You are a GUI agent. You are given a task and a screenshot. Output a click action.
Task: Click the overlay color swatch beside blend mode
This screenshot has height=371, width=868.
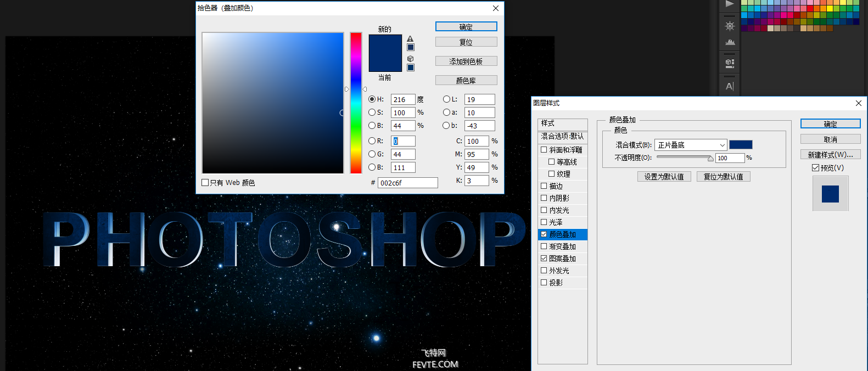click(741, 144)
